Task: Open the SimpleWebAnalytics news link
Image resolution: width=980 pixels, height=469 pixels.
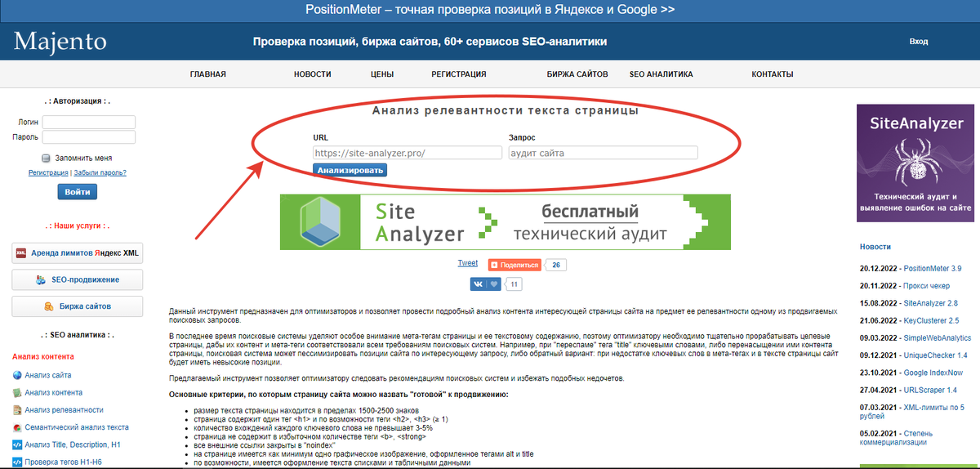Action: pos(937,338)
